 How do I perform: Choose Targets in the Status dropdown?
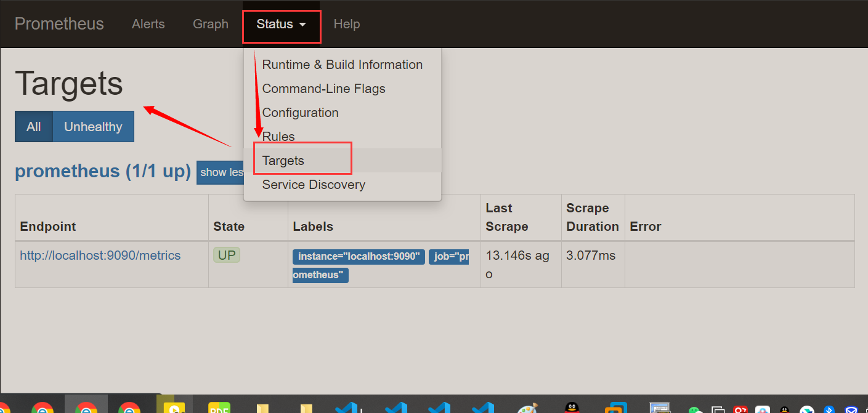[x=343, y=161]
